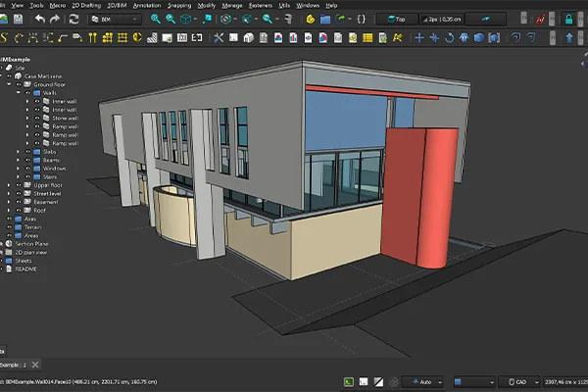Select the Rotate tool circular arrow
This screenshot has width=588, height=392.
[x=449, y=37]
